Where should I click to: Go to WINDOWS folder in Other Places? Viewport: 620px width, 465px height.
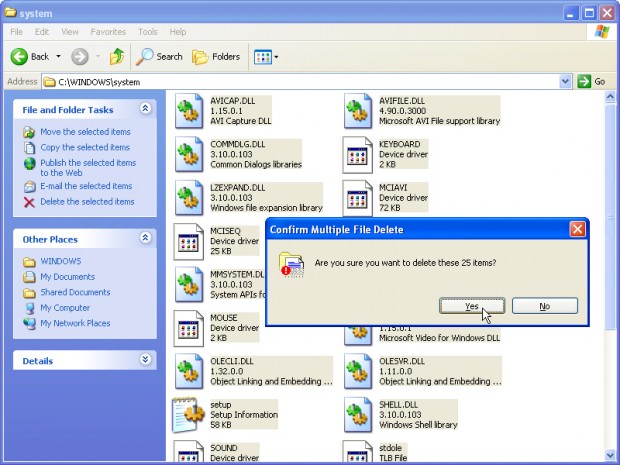[61, 261]
